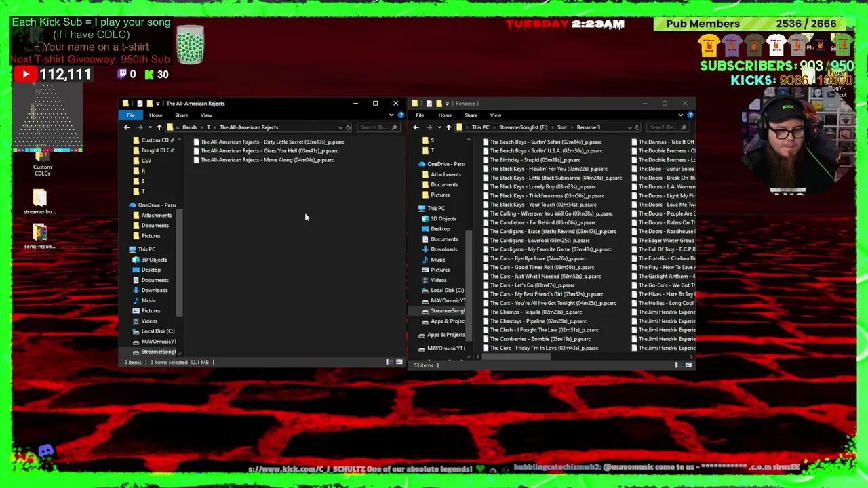Open Bought DLC pinned folder in left window

tap(155, 150)
